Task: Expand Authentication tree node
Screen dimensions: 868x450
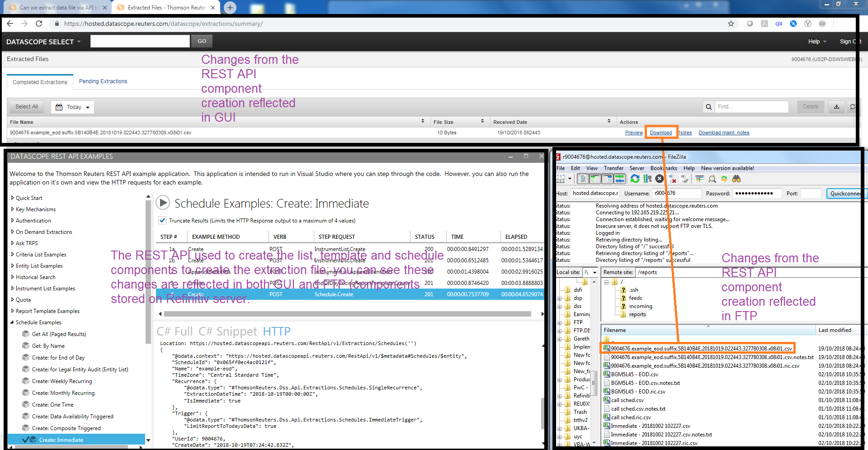Action: [13, 220]
